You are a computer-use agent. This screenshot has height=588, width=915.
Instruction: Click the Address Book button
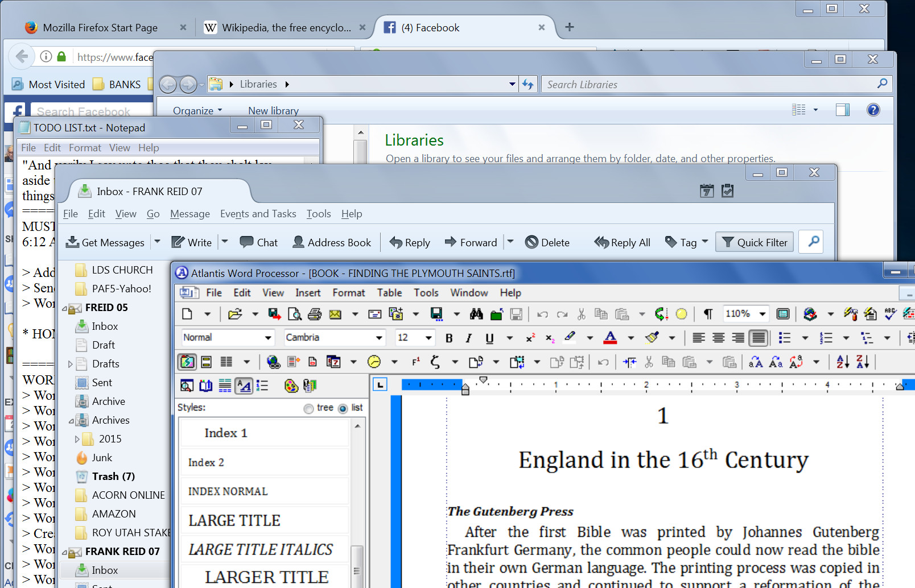(x=332, y=243)
